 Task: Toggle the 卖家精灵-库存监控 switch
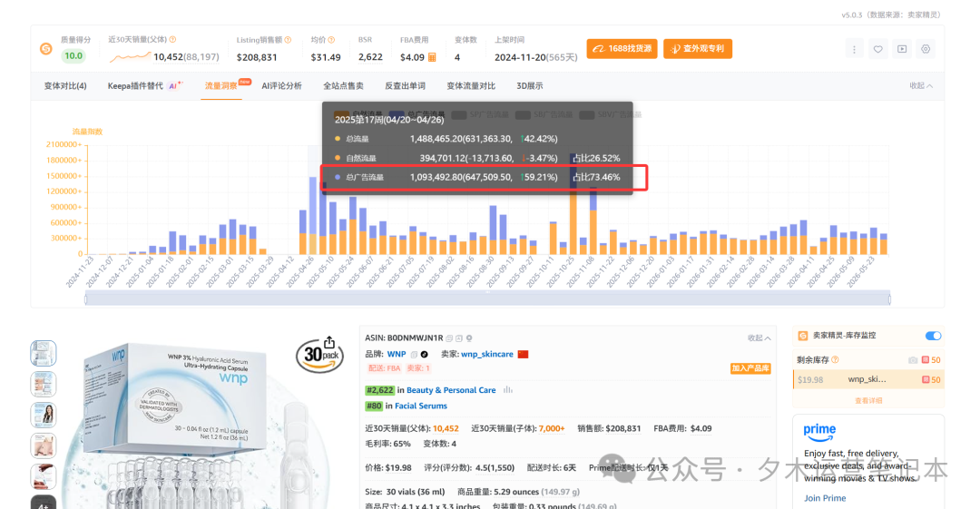click(933, 336)
